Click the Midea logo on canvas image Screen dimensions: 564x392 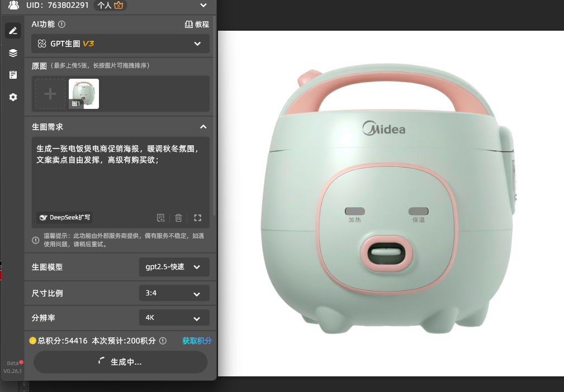pyautogui.click(x=384, y=128)
